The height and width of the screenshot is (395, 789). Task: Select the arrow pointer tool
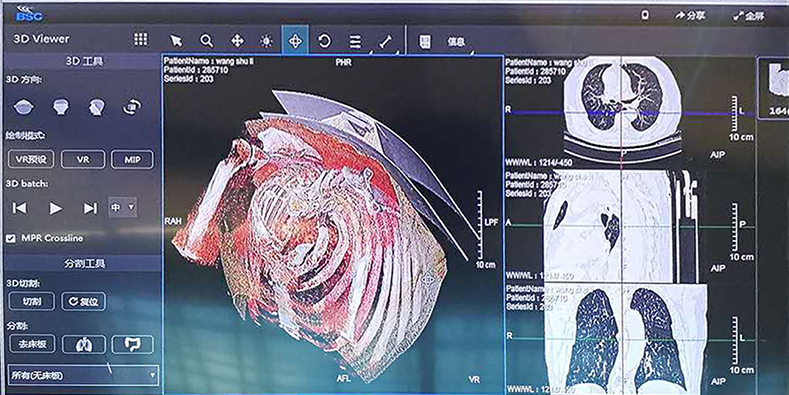(x=176, y=41)
